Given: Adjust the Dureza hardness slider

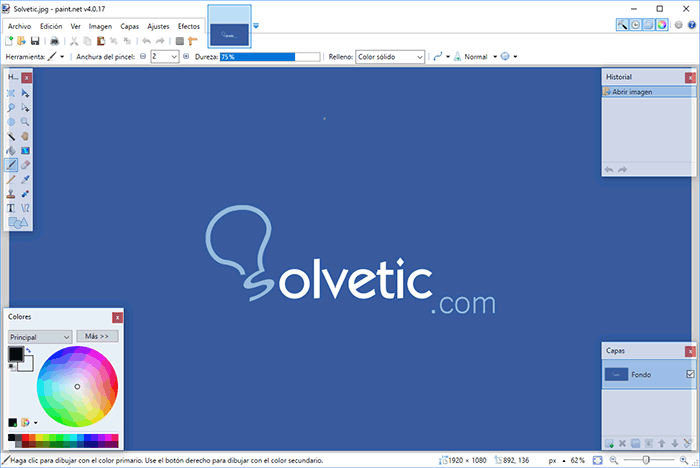Looking at the screenshot, I should 270,57.
